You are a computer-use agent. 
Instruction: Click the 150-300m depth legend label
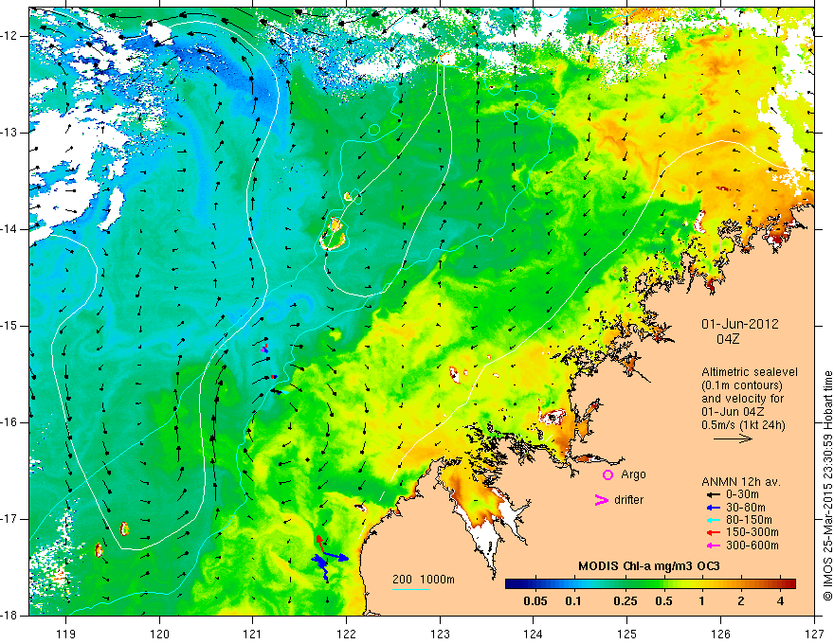pos(752,533)
